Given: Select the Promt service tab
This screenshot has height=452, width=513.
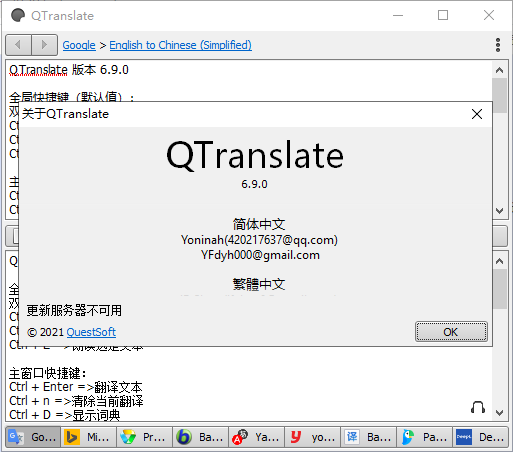Looking at the screenshot, I should click(x=144, y=437).
